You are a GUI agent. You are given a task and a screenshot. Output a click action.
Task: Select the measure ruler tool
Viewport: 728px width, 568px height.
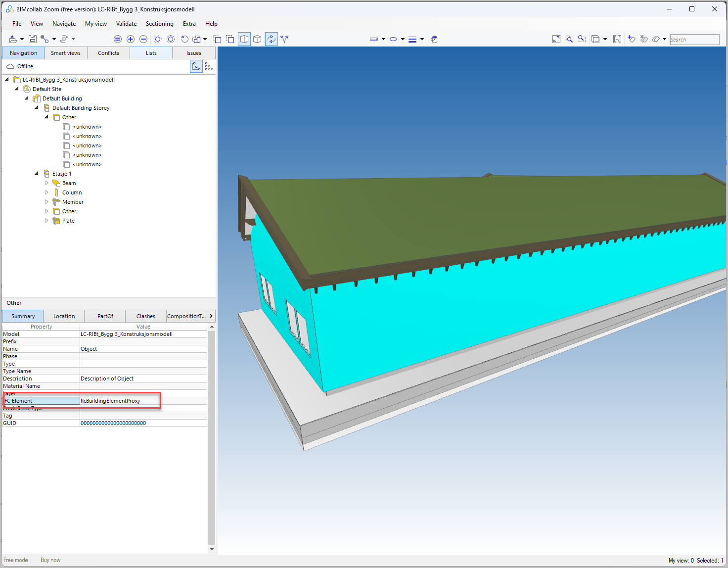click(374, 39)
